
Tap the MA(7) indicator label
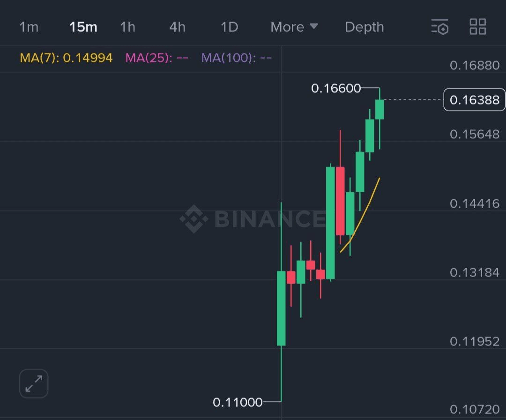pos(66,58)
